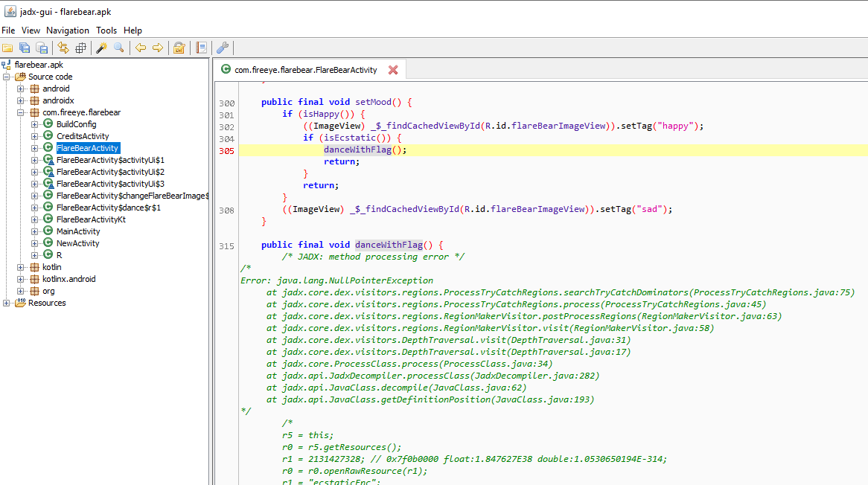The width and height of the screenshot is (868, 485).
Task: Expand the BuildConfig class node
Action: click(34, 124)
